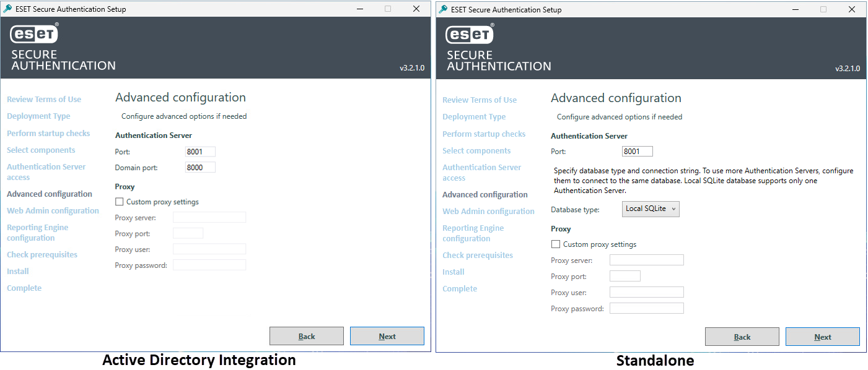Click Proxy server field in Standalone window
The image size is (868, 370).
coord(647,260)
